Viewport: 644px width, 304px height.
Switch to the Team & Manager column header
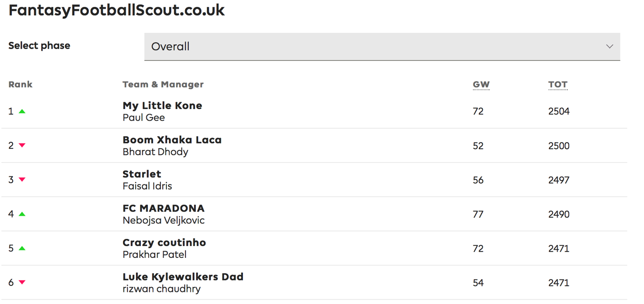click(163, 84)
